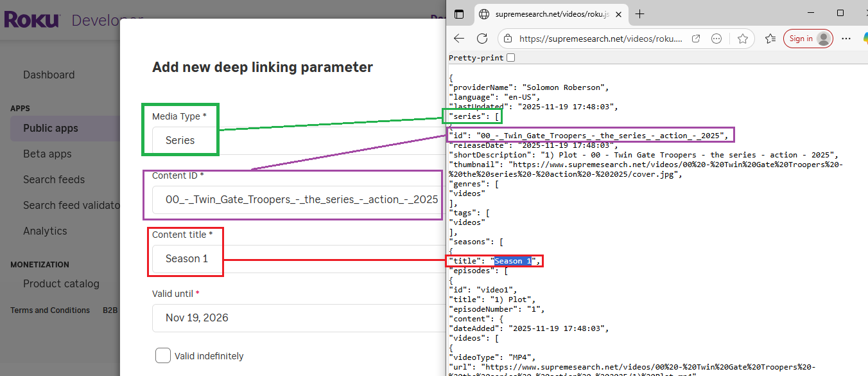The width and height of the screenshot is (868, 376).
Task: Open the favorites list icon
Action: pos(770,39)
